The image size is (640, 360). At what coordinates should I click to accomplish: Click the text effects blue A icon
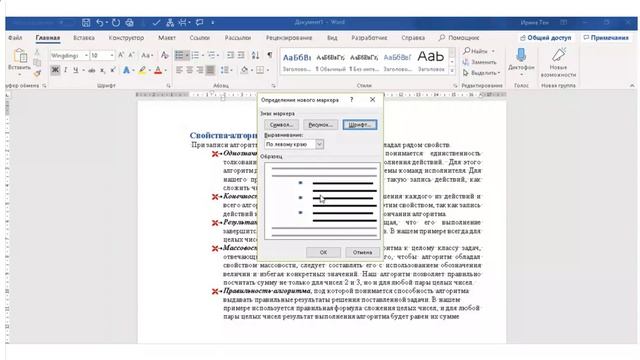pyautogui.click(x=127, y=70)
